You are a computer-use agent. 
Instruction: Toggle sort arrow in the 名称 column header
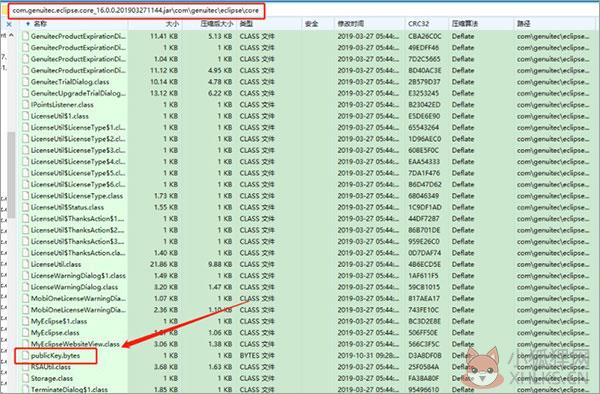pyautogui.click(x=28, y=24)
